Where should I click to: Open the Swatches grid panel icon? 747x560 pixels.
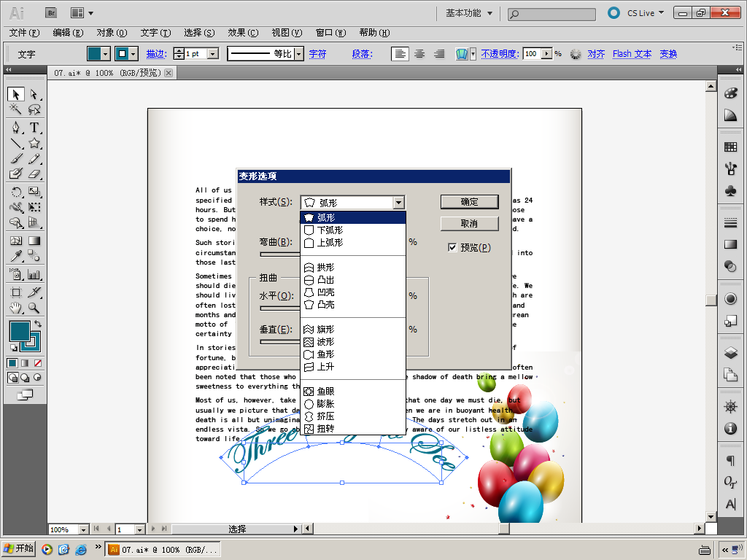pyautogui.click(x=730, y=147)
